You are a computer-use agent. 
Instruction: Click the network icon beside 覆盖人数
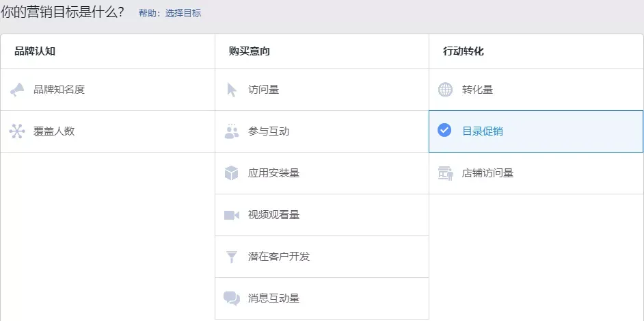17,131
